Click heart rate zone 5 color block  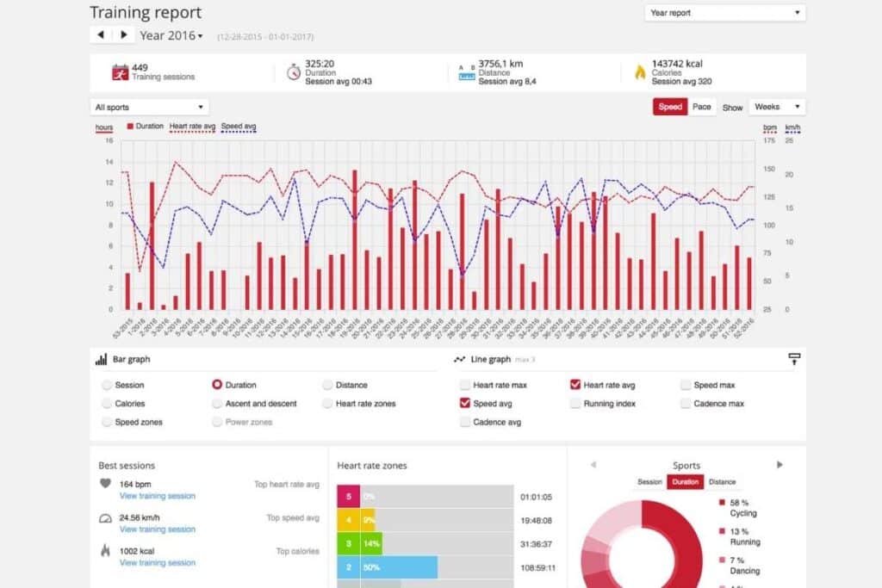[x=348, y=497]
